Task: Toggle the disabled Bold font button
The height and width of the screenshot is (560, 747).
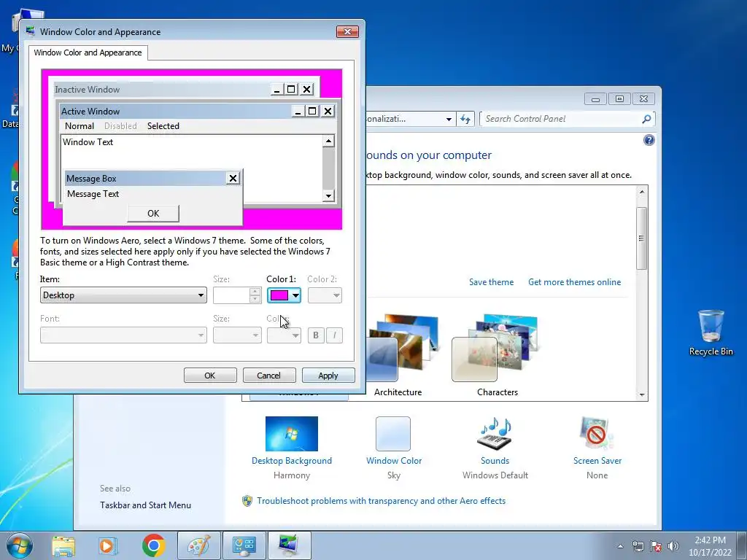Action: 316,335
